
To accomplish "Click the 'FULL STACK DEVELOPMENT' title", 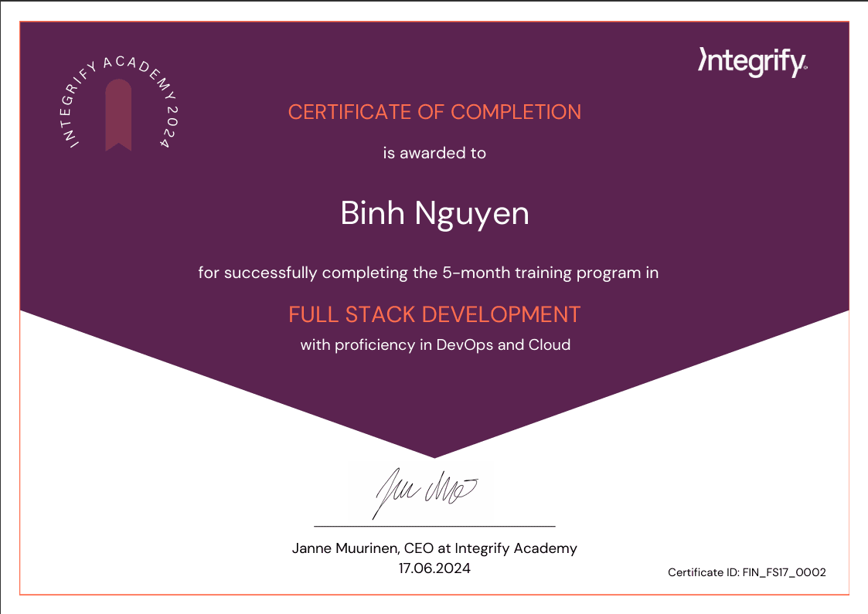I will point(434,315).
